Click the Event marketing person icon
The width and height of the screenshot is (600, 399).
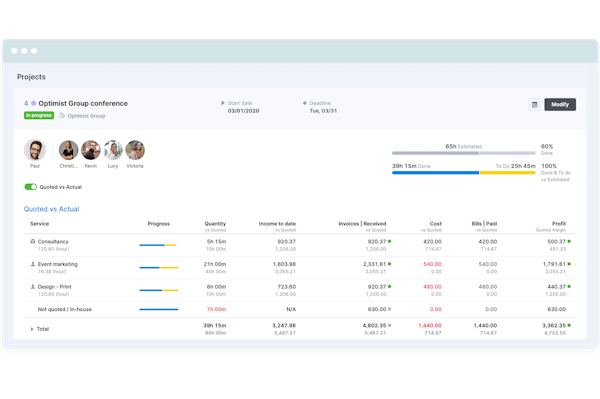pyautogui.click(x=33, y=264)
